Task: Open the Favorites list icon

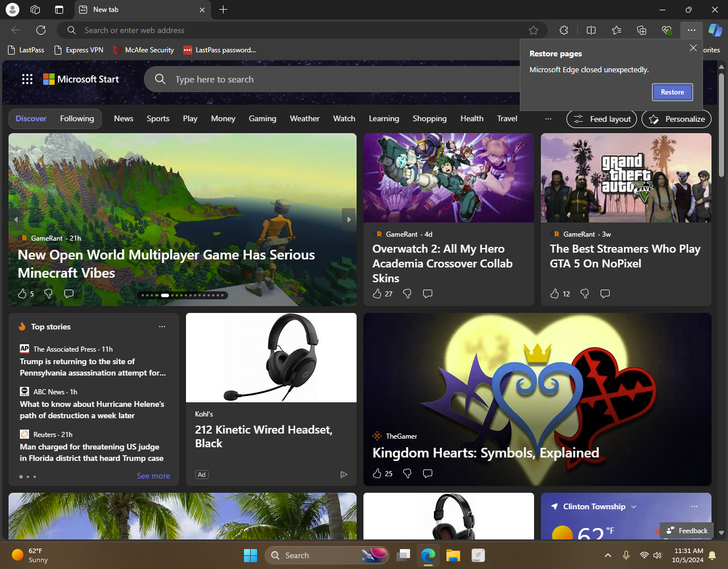Action: tap(617, 30)
